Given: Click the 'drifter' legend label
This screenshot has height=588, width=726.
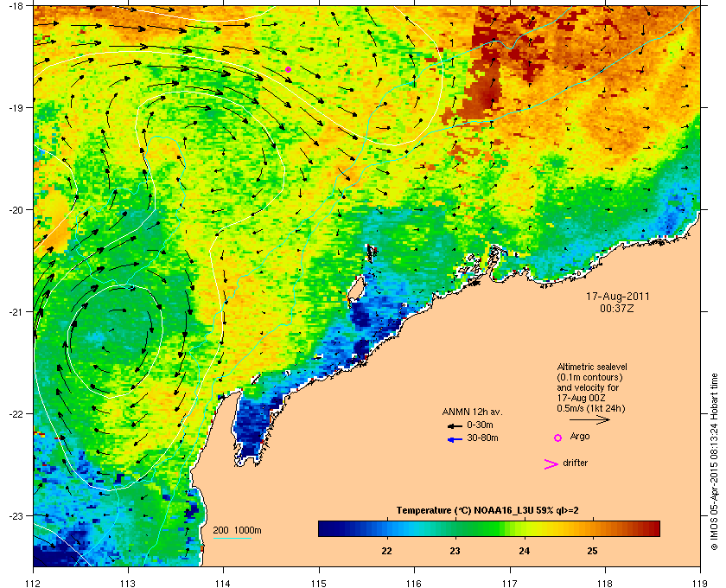Looking at the screenshot, I should (575, 463).
